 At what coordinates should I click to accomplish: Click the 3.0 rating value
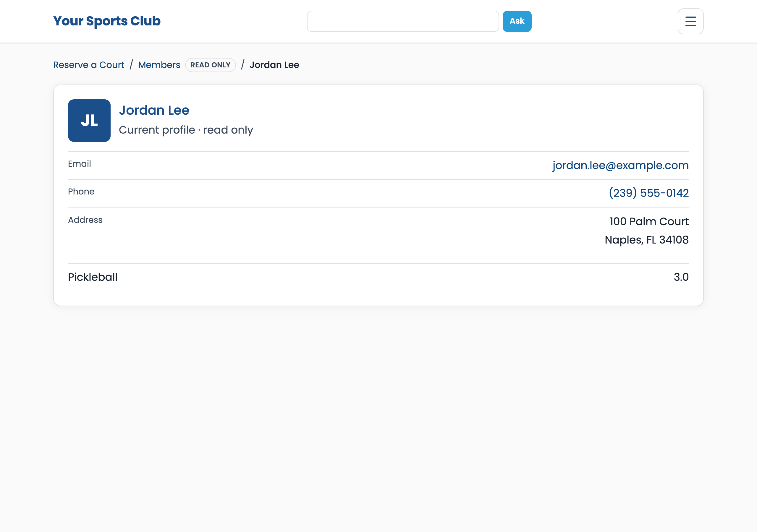pos(681,277)
